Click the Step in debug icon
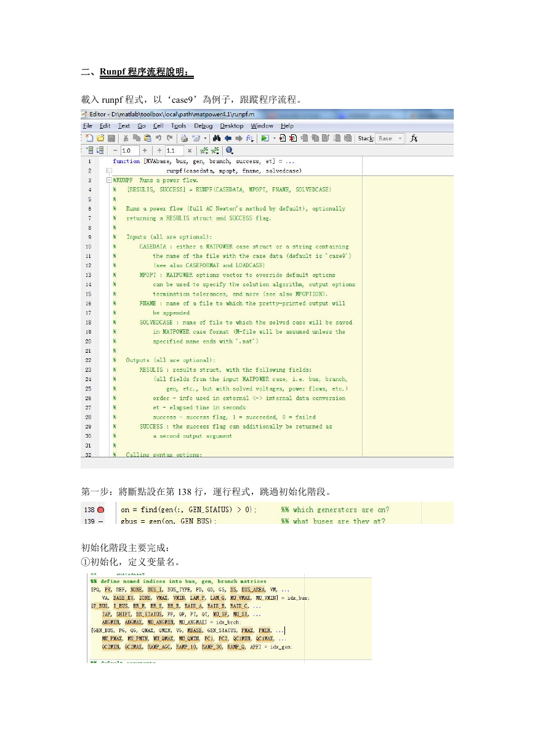 (x=315, y=139)
